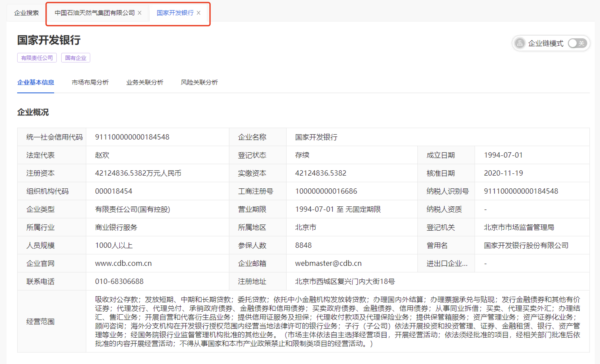
Task: Click the organization code 000018454
Action: [114, 191]
